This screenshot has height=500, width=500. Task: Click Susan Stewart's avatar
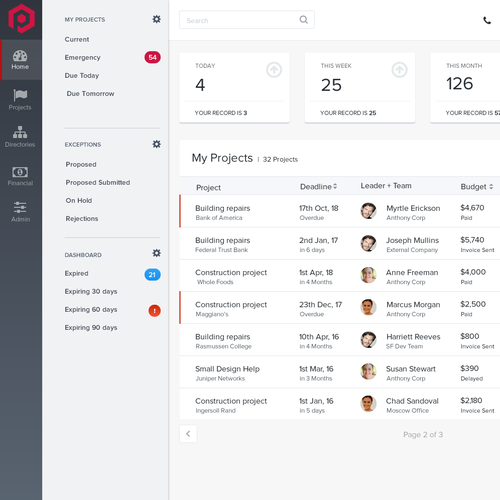click(x=368, y=371)
